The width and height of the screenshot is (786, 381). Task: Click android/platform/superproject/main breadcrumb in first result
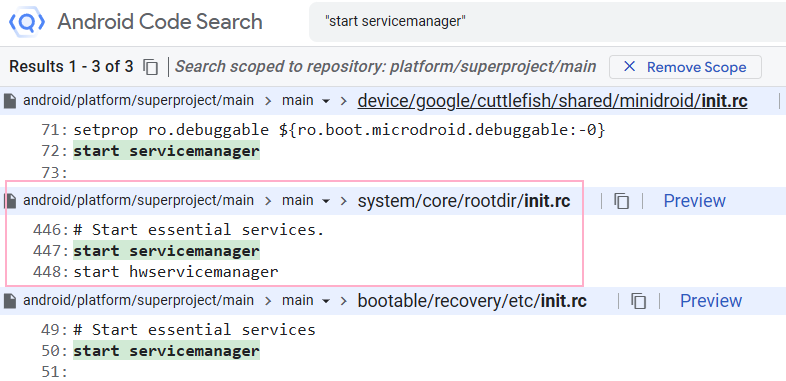click(138, 101)
